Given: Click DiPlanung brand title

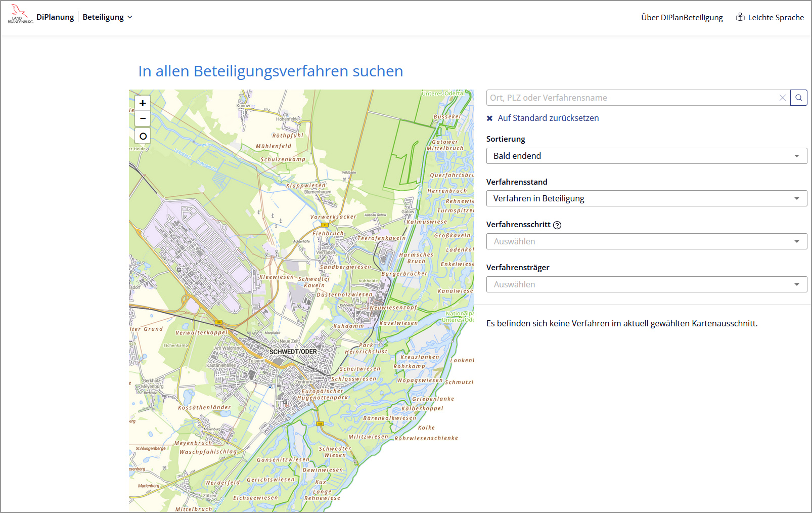Looking at the screenshot, I should (x=55, y=17).
